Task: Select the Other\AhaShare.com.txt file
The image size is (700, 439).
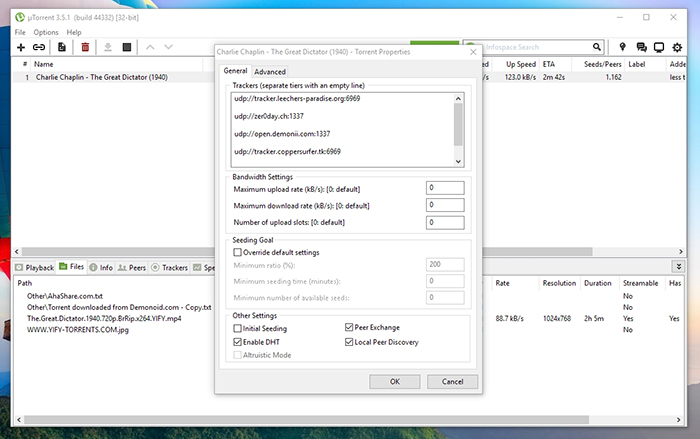Action: click(x=65, y=296)
